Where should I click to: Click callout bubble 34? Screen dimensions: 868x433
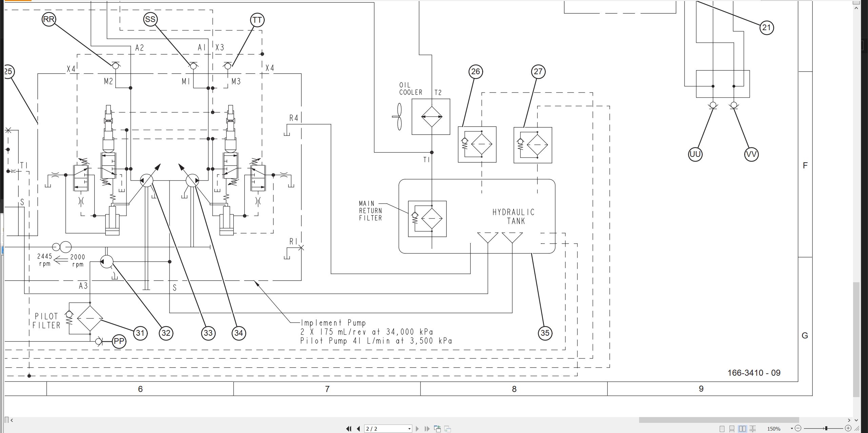(x=239, y=333)
